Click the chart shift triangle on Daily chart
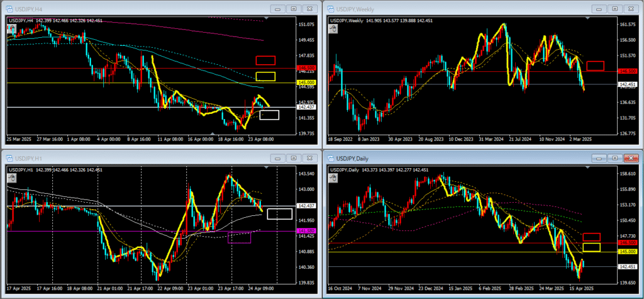The width and height of the screenshot is (644, 299). tap(589, 168)
